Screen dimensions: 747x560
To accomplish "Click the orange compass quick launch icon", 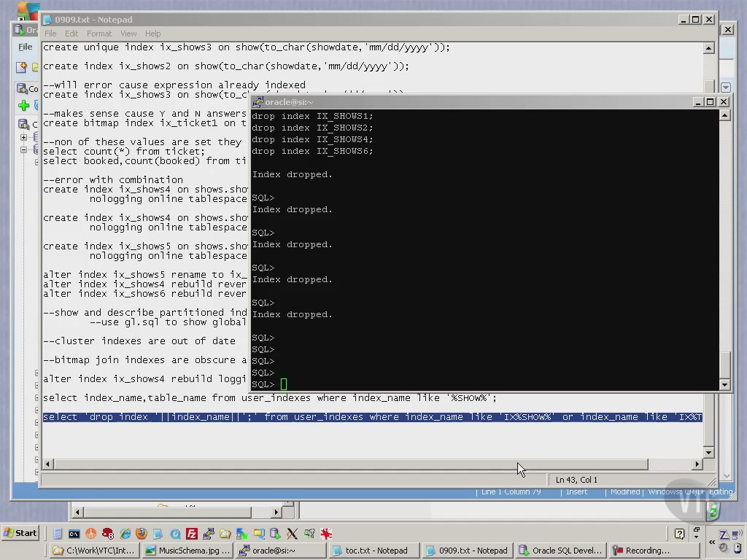I will coord(90,534).
